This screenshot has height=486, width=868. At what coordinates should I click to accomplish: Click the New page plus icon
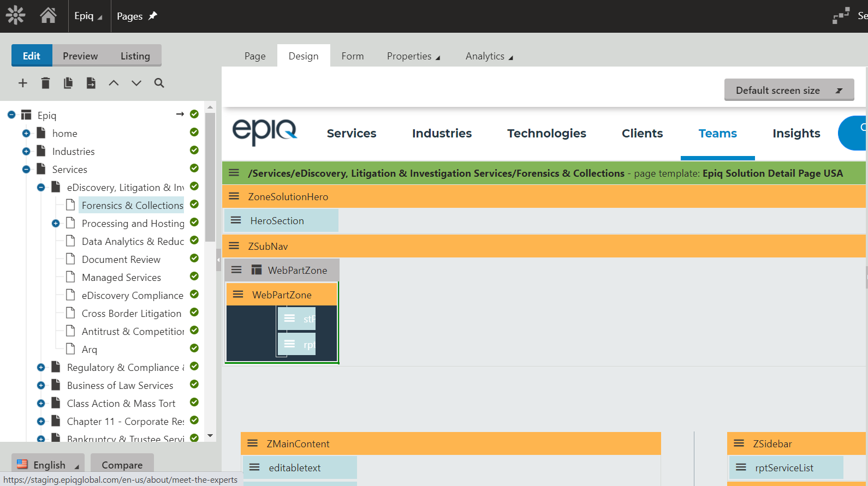[22, 83]
